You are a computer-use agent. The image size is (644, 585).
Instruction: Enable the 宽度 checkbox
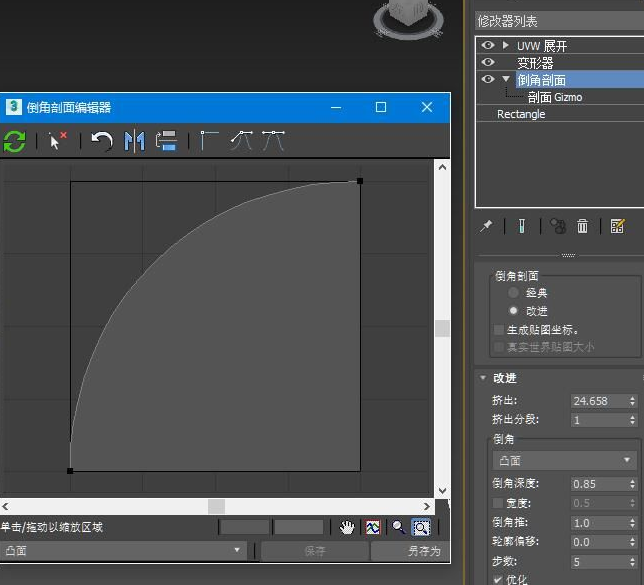(x=498, y=503)
